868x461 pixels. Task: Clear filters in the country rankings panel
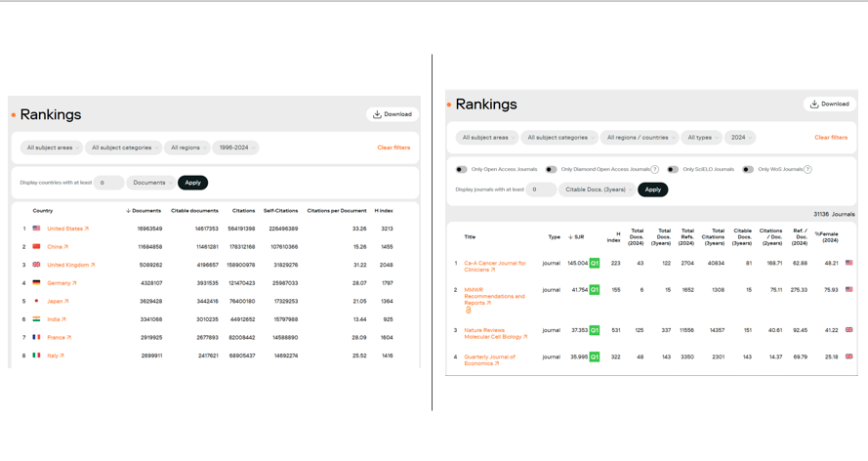[x=393, y=147]
